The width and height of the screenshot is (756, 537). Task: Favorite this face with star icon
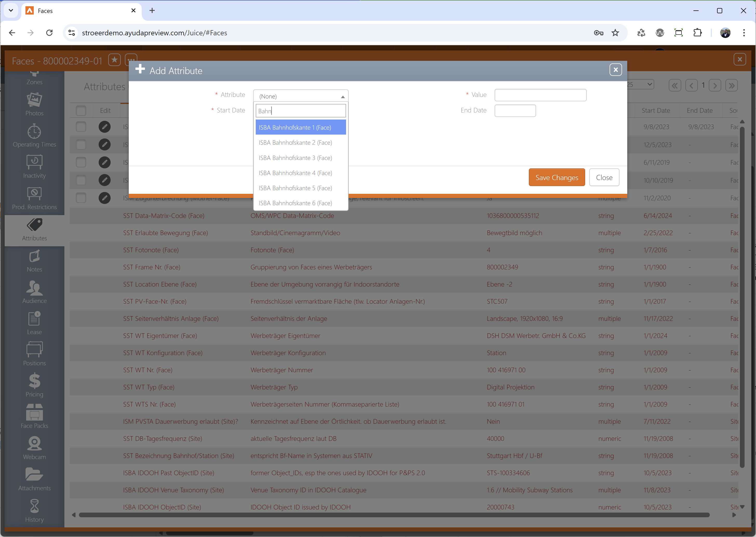114,60
